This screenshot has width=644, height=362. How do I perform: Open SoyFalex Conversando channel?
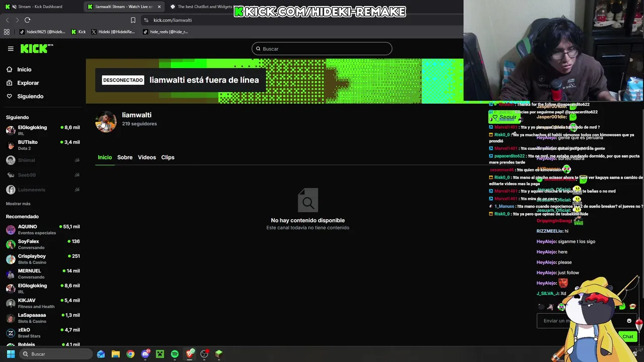click(43, 244)
